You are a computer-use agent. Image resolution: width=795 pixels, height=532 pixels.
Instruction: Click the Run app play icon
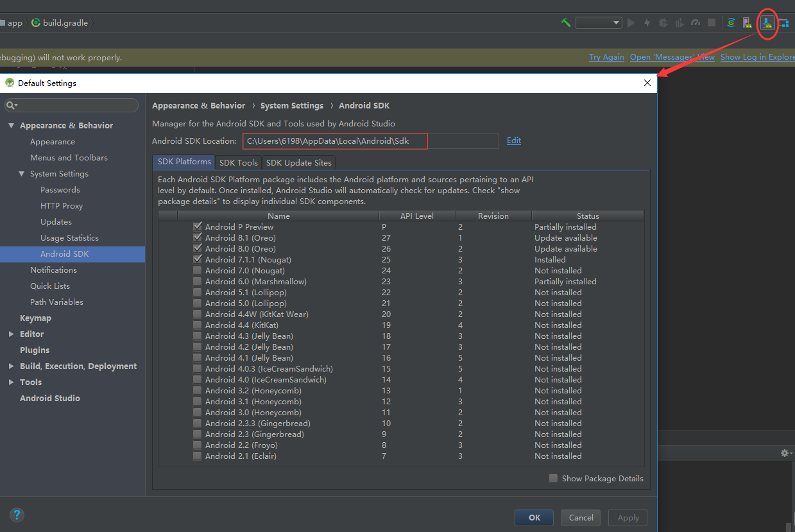click(631, 22)
